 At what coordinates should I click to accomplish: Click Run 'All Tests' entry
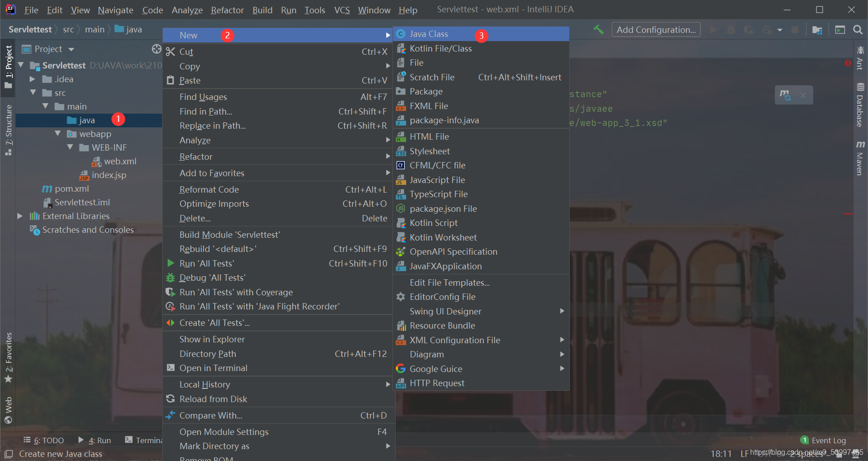278,263
